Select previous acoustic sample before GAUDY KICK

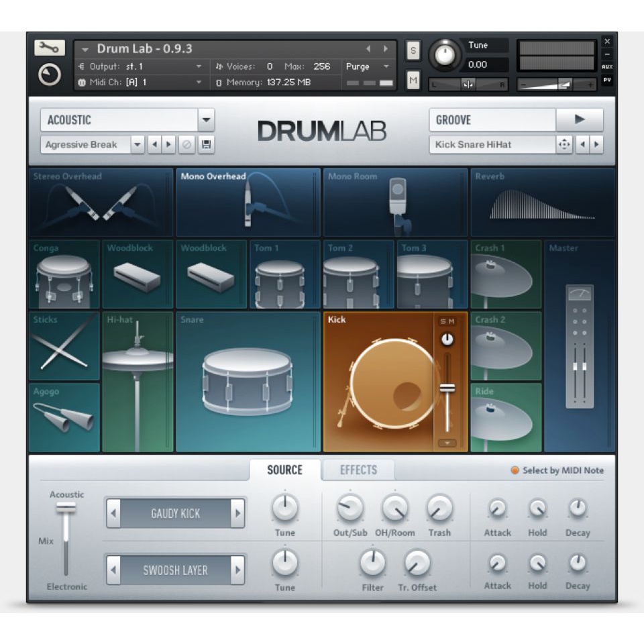[x=114, y=513]
